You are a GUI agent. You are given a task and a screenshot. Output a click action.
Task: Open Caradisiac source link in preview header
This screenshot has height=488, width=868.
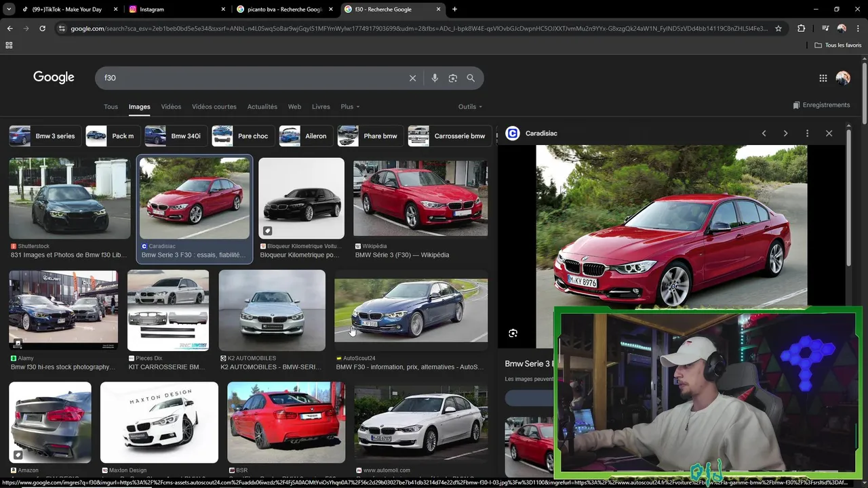(x=532, y=134)
